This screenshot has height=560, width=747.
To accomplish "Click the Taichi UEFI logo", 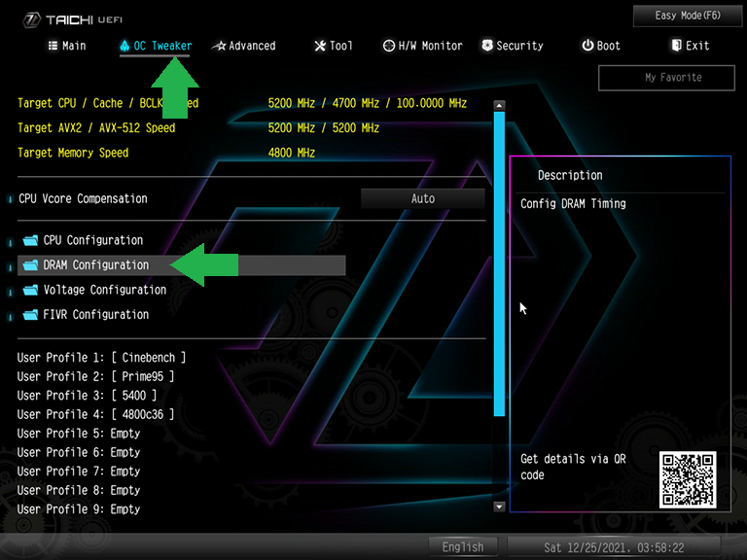I will [73, 19].
